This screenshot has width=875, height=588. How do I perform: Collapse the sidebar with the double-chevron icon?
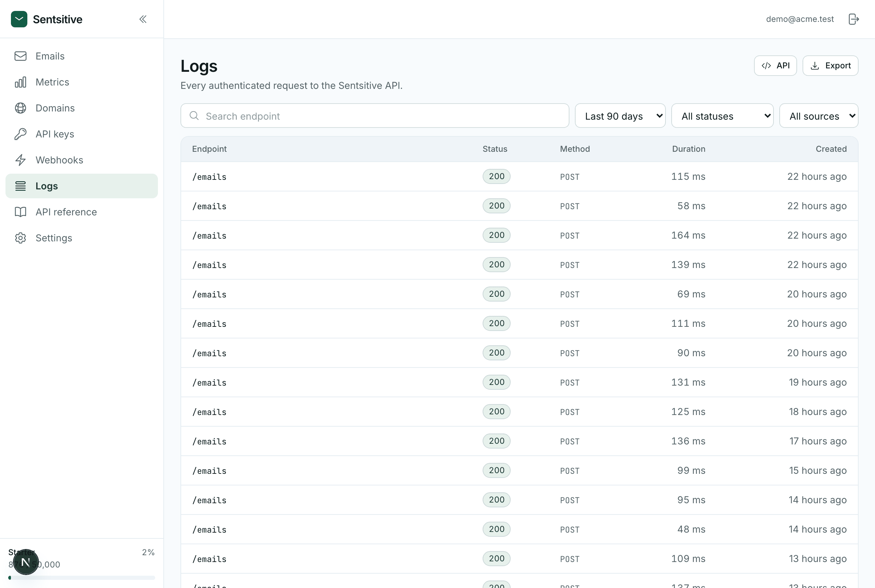coord(143,19)
